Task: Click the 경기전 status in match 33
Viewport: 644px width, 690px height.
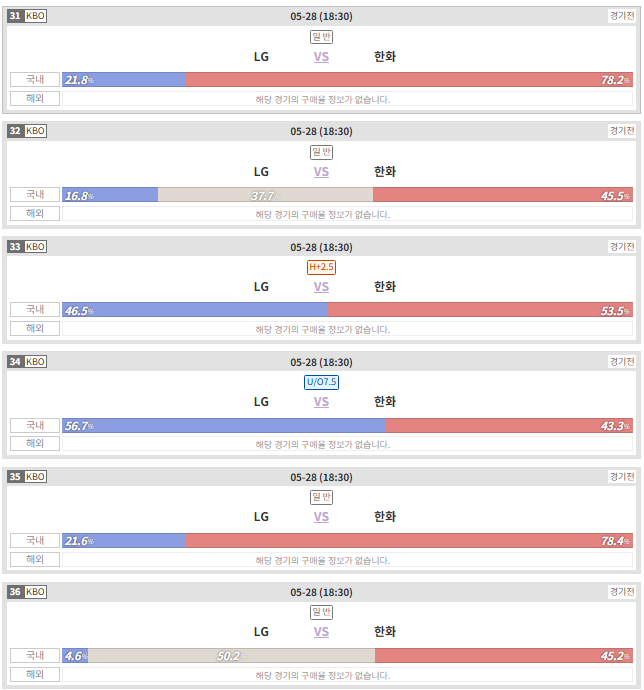Action: (x=622, y=246)
